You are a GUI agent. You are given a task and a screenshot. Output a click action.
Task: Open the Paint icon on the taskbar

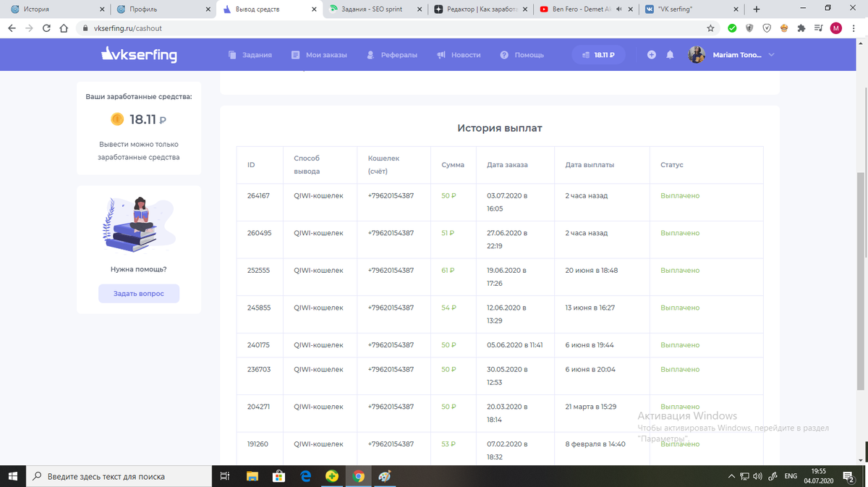[385, 476]
